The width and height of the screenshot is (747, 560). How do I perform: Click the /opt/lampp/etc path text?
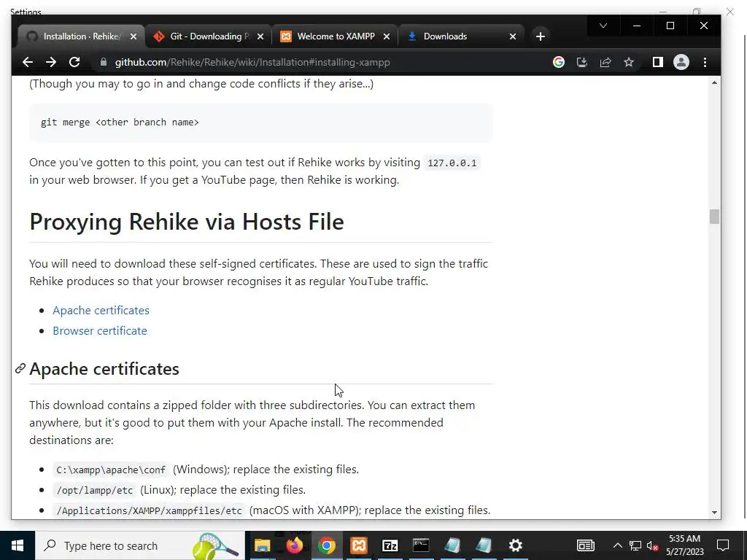click(95, 491)
